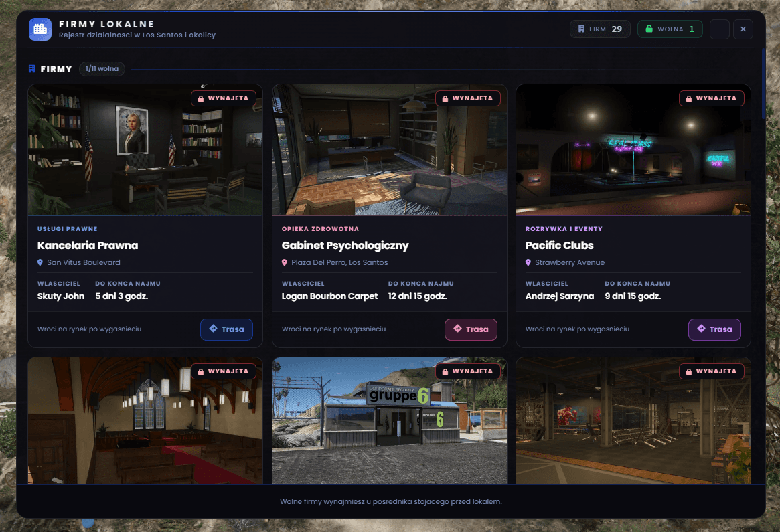780x532 pixels.
Task: Click owner name Andrzej Sarzyna
Action: point(560,296)
